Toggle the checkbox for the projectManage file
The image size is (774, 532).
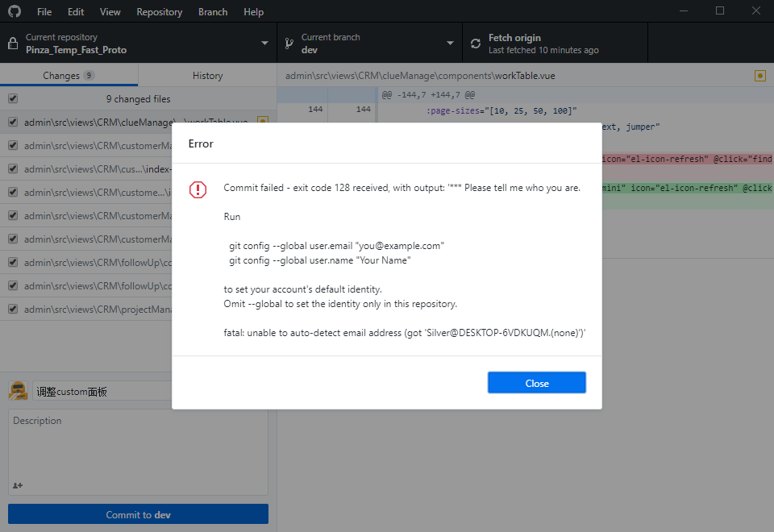point(12,309)
